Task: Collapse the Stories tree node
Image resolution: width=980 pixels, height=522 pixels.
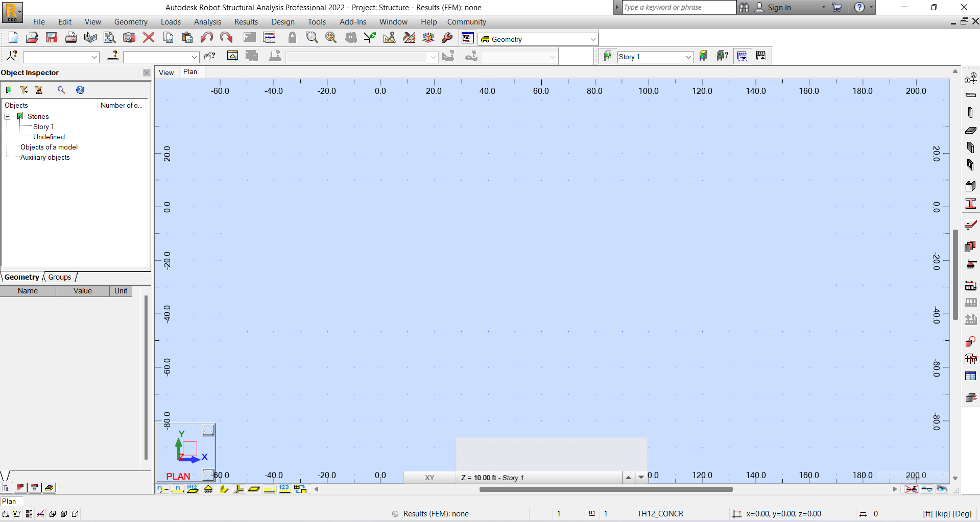Action: (7, 116)
